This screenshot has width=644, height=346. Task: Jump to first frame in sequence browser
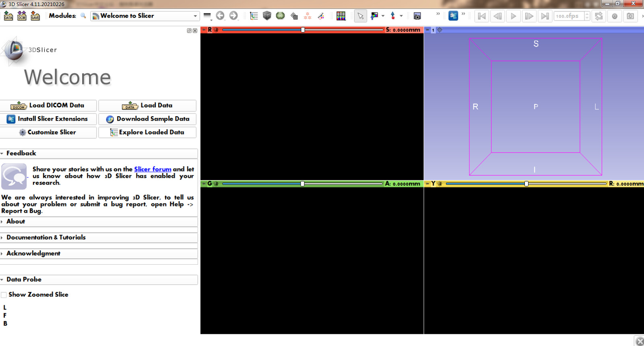click(481, 16)
